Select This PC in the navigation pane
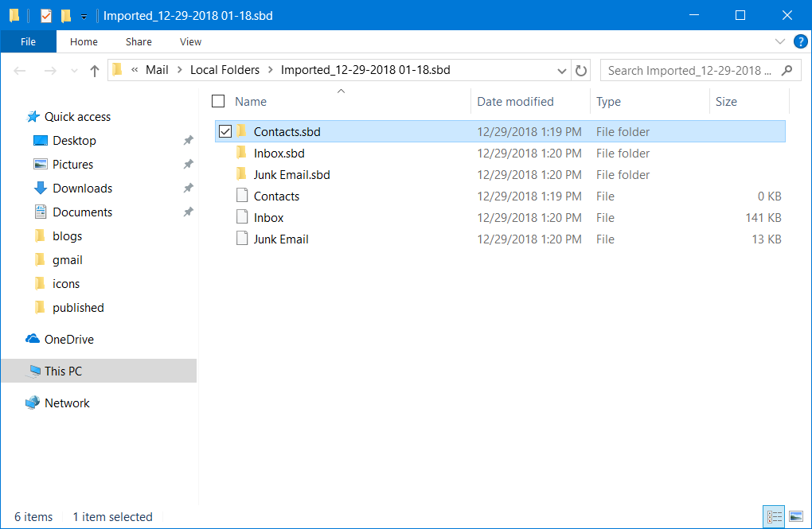Screen dimensions: 812x529 [99, 371]
